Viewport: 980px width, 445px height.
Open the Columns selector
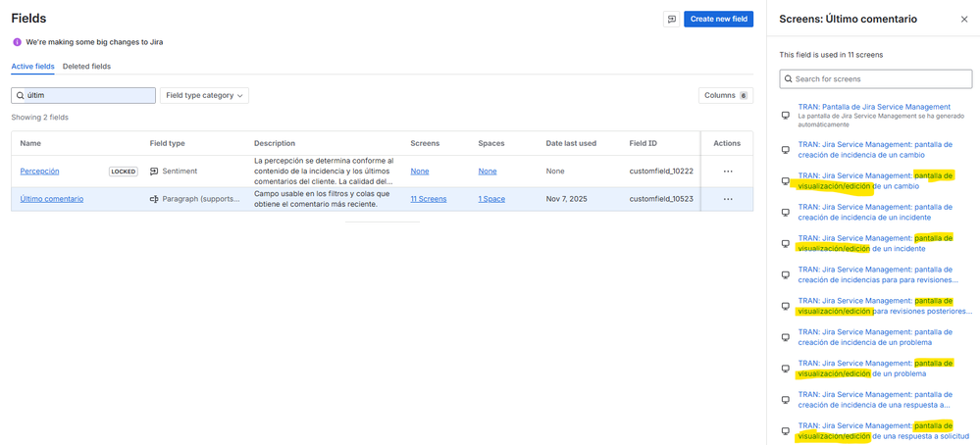pos(726,95)
